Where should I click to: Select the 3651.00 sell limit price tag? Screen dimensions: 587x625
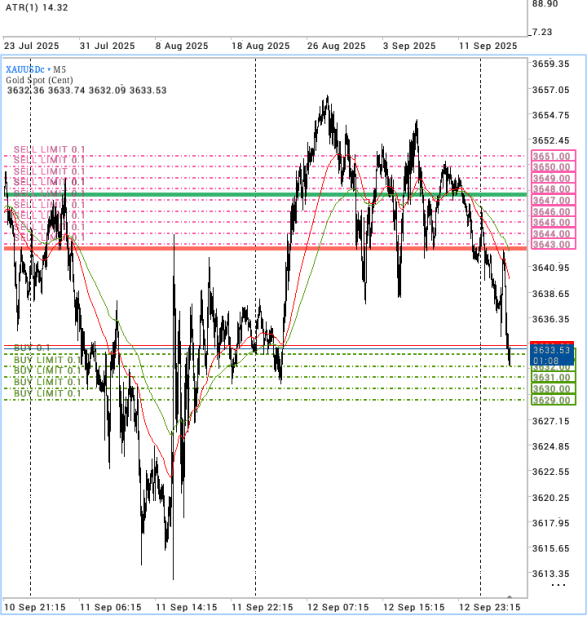tap(554, 156)
